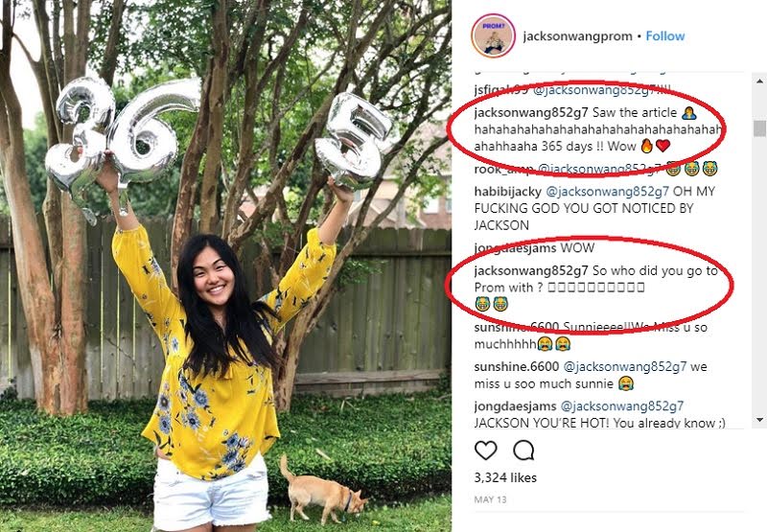Screen dimensions: 767x532
Task: Open the jacksonwangprom profile picture
Action: 493,36
